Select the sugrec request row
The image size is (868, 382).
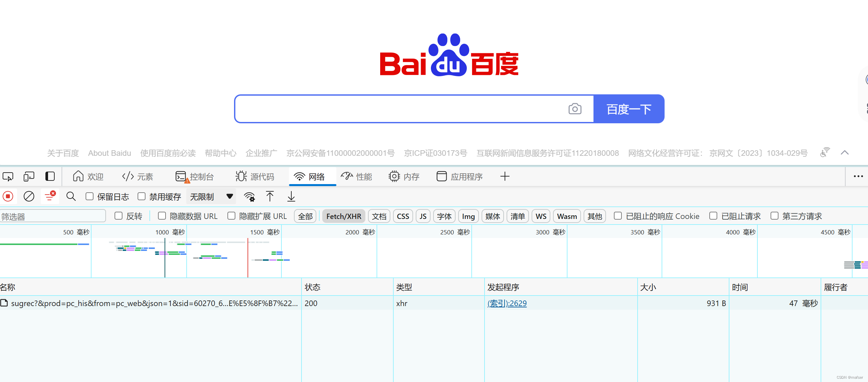click(x=434, y=303)
